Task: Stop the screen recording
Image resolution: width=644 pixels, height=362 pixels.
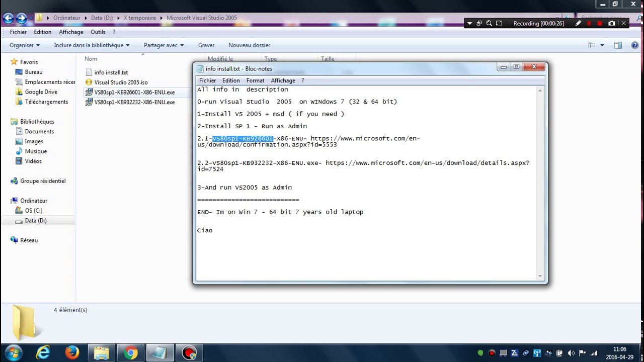Action: coord(600,23)
